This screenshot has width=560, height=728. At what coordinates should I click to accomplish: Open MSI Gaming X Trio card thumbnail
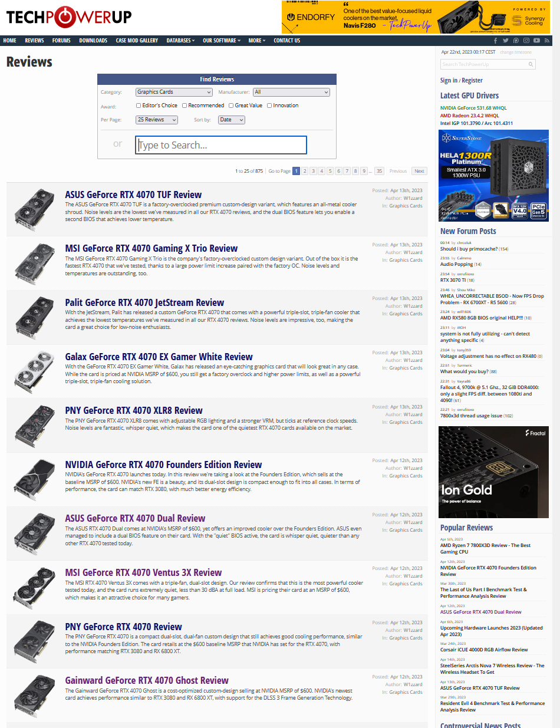[34, 263]
